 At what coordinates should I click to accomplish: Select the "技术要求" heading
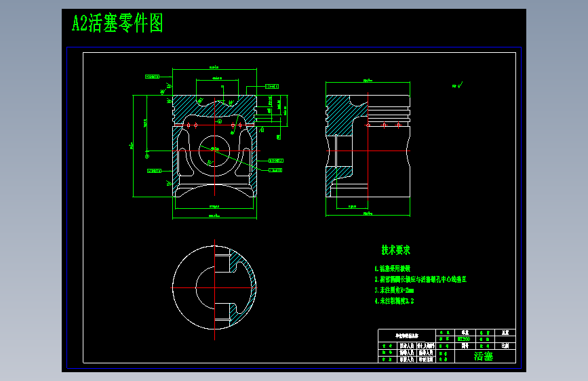click(x=395, y=249)
